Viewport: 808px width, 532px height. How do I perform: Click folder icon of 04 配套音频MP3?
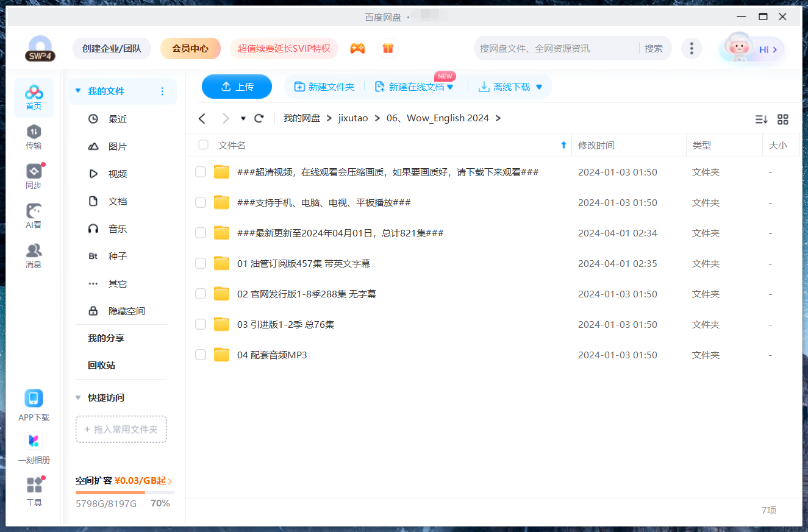pos(221,355)
